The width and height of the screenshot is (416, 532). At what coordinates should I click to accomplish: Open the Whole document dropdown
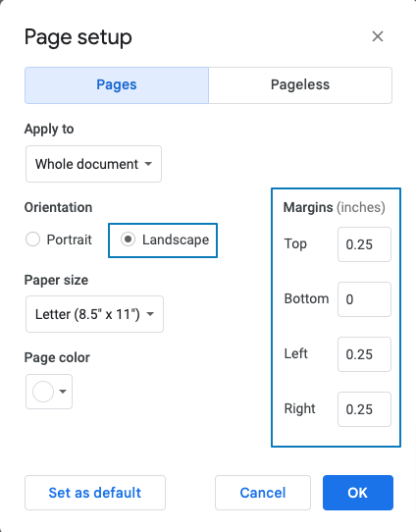tap(93, 164)
